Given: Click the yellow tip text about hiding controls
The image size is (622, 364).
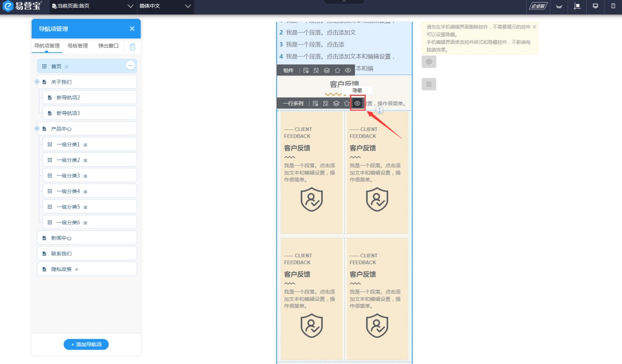Looking at the screenshot, I should point(479,38).
